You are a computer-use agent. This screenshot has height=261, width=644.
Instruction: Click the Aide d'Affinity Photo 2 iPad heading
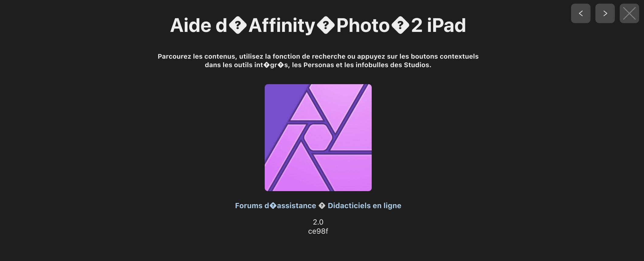pos(318,25)
